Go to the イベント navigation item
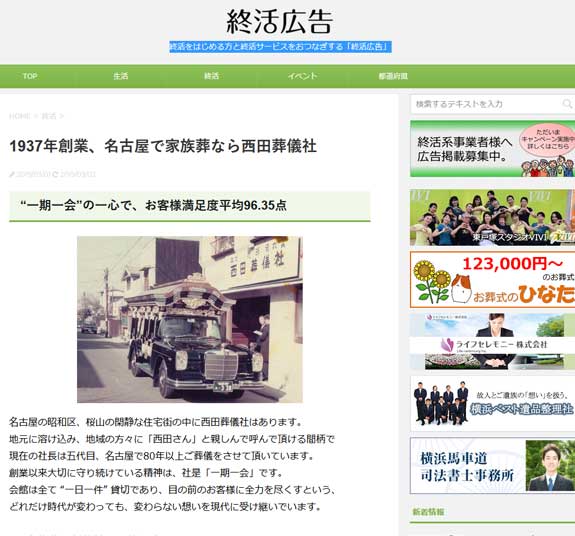 302,76
